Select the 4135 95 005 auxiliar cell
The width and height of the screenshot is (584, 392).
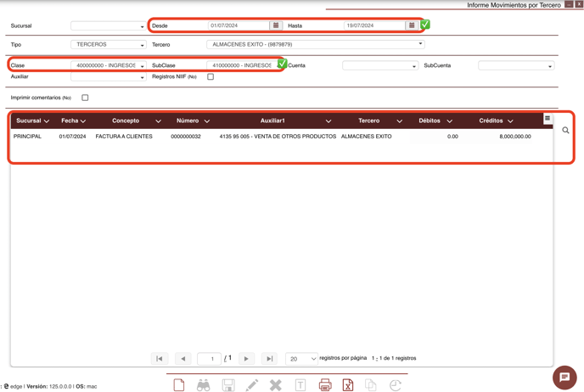coord(278,137)
